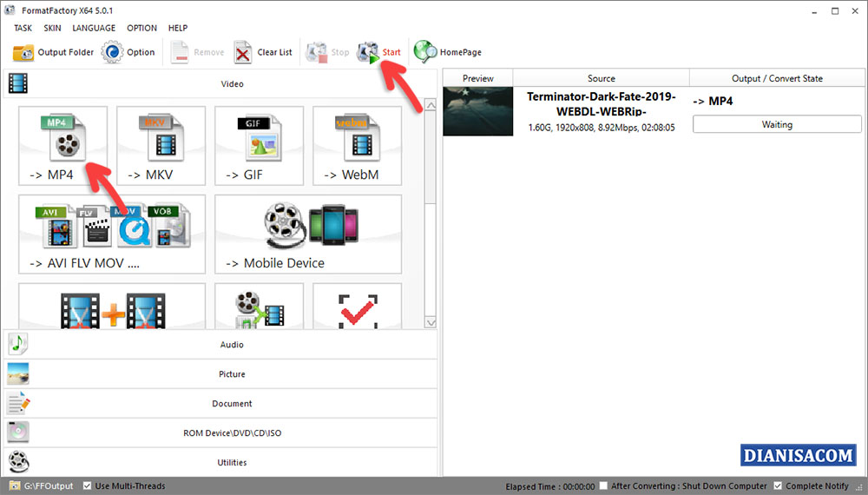Viewport: 868px width, 495px height.
Task: Click Clear List in the toolbar
Action: 264,52
